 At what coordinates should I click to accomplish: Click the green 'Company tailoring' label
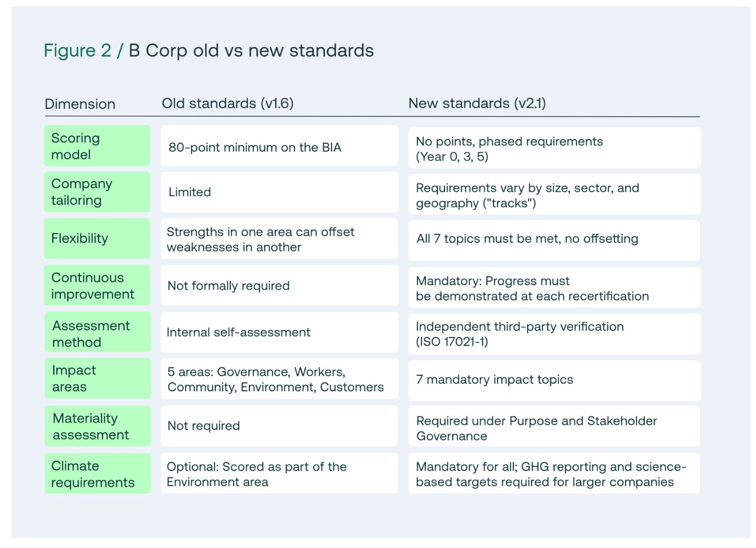(x=97, y=192)
